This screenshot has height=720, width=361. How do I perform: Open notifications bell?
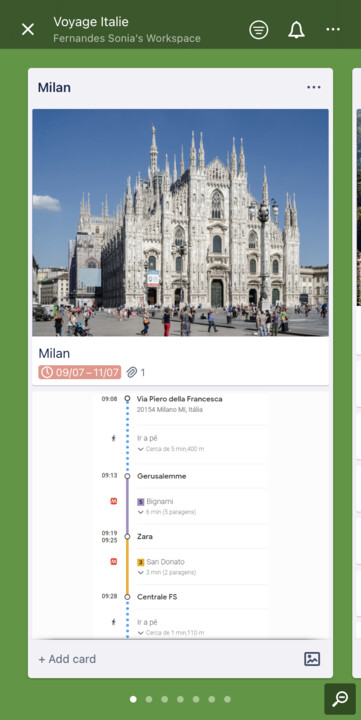tap(296, 30)
